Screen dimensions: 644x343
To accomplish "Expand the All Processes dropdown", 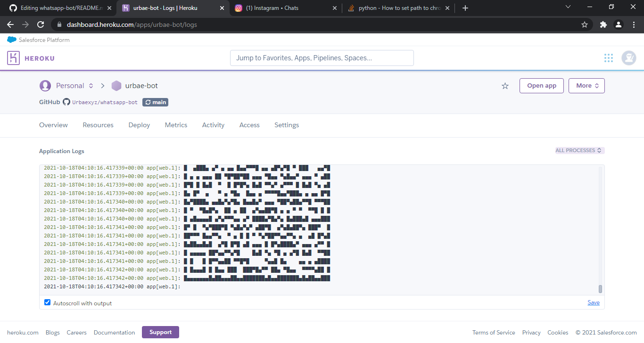I will pos(579,151).
